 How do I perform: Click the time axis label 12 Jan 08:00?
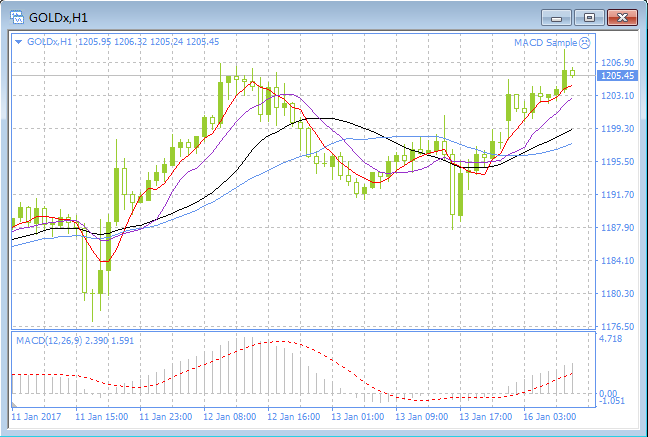(229, 416)
